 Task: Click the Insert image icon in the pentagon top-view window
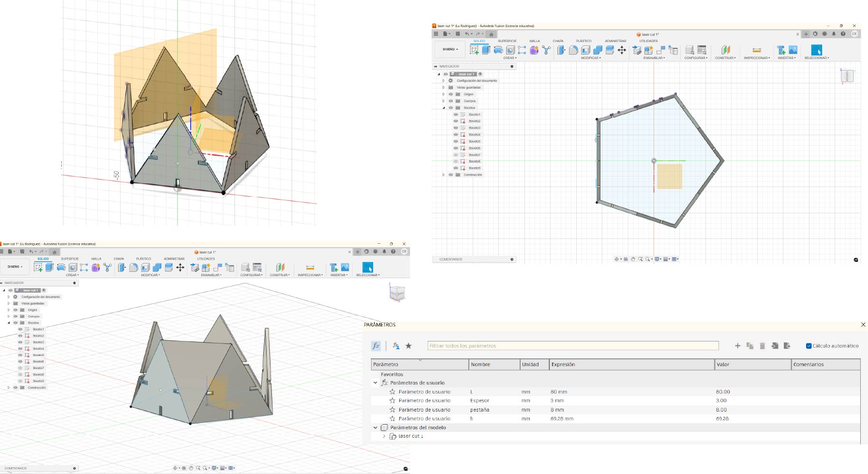point(793,50)
